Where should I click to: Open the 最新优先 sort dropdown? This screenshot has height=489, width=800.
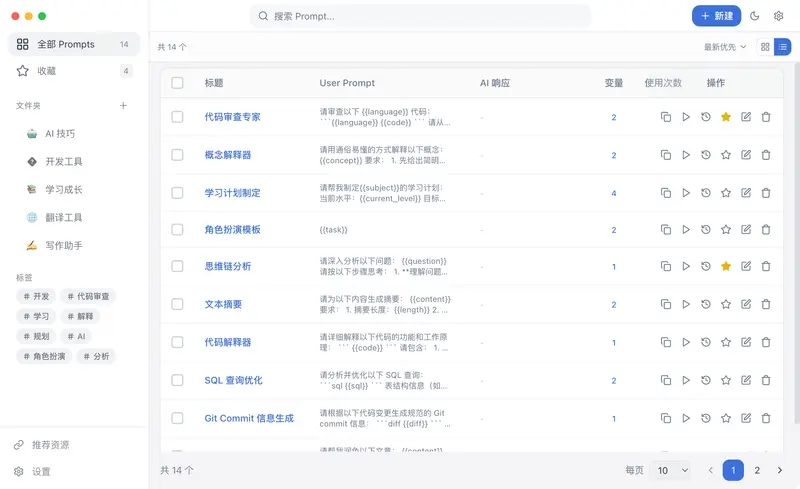tap(725, 47)
